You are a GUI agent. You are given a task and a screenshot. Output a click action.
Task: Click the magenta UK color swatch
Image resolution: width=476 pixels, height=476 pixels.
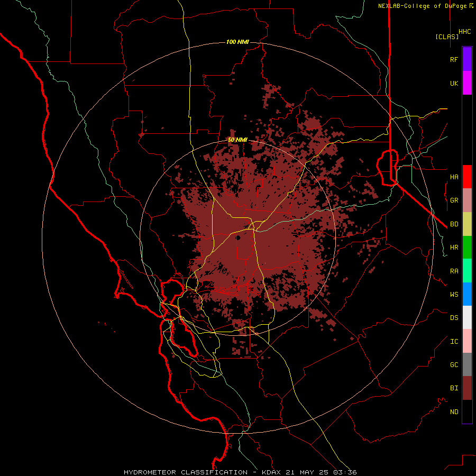[467, 83]
